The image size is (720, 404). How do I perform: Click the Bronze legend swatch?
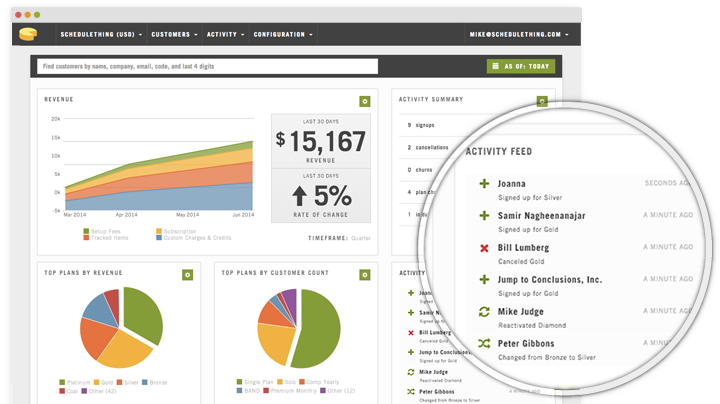(145, 382)
